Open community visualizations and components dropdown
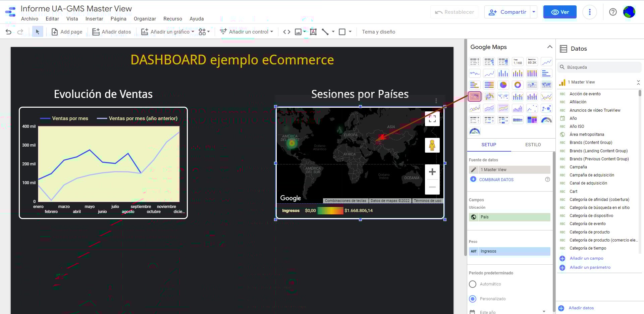 (204, 32)
